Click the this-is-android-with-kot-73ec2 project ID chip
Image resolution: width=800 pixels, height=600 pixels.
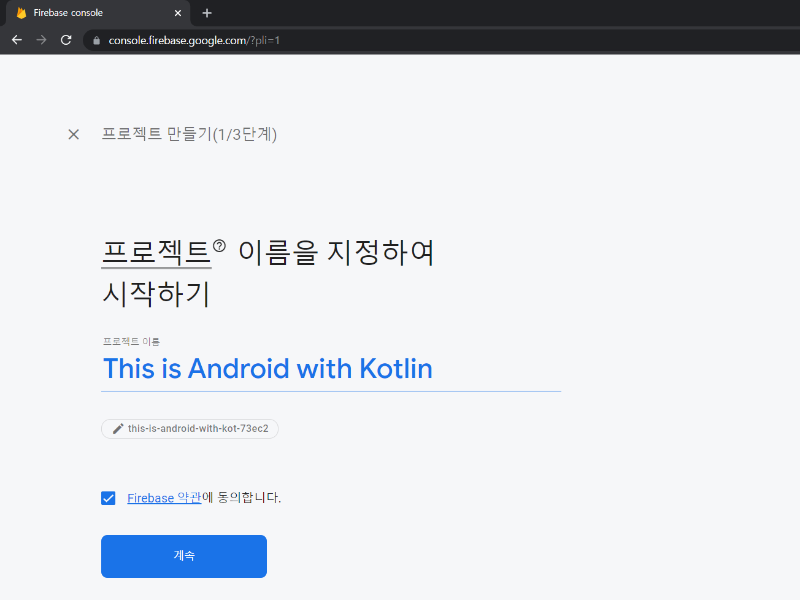click(190, 429)
